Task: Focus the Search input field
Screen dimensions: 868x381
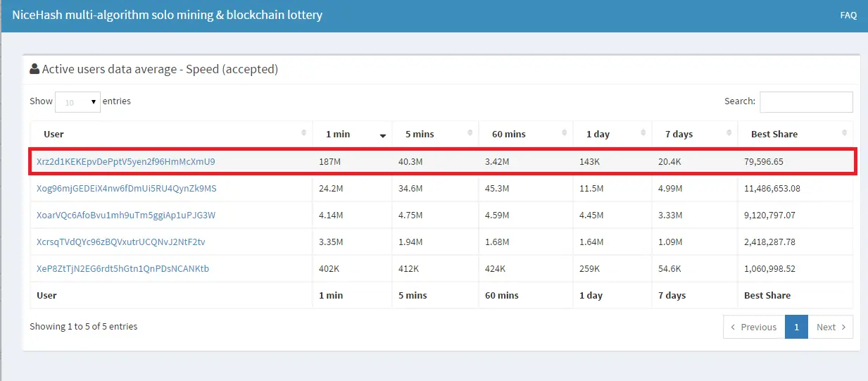Action: click(x=806, y=101)
